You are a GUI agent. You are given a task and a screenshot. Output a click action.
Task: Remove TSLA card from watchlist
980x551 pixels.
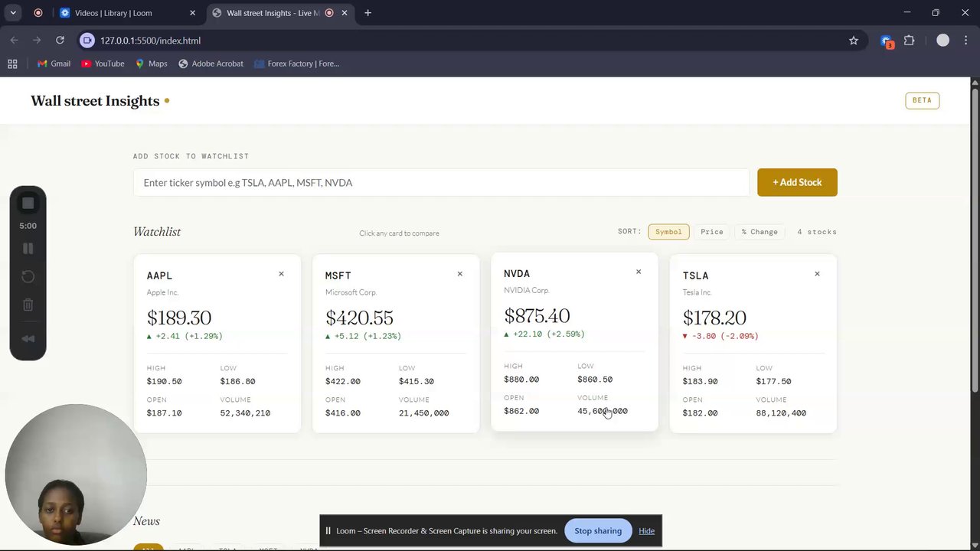click(x=817, y=274)
